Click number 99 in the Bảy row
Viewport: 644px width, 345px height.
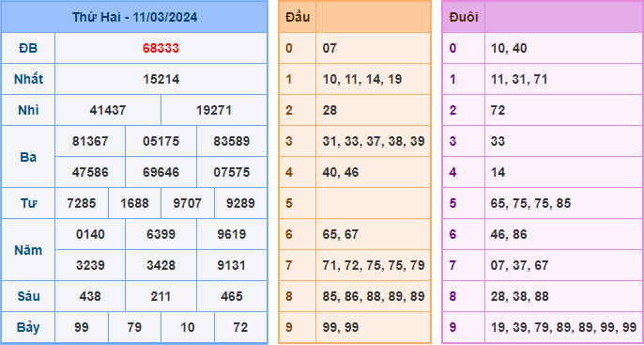point(82,327)
